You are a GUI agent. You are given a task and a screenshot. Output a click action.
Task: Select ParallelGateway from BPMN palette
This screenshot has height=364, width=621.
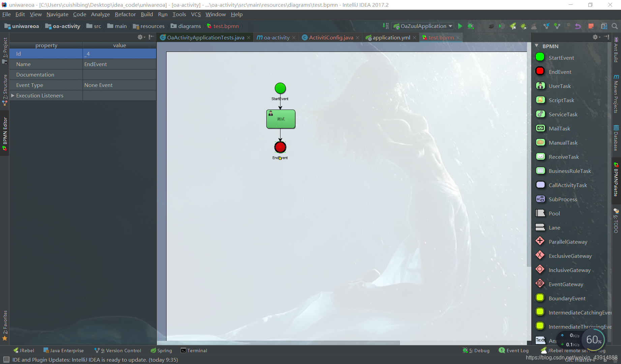(561, 242)
